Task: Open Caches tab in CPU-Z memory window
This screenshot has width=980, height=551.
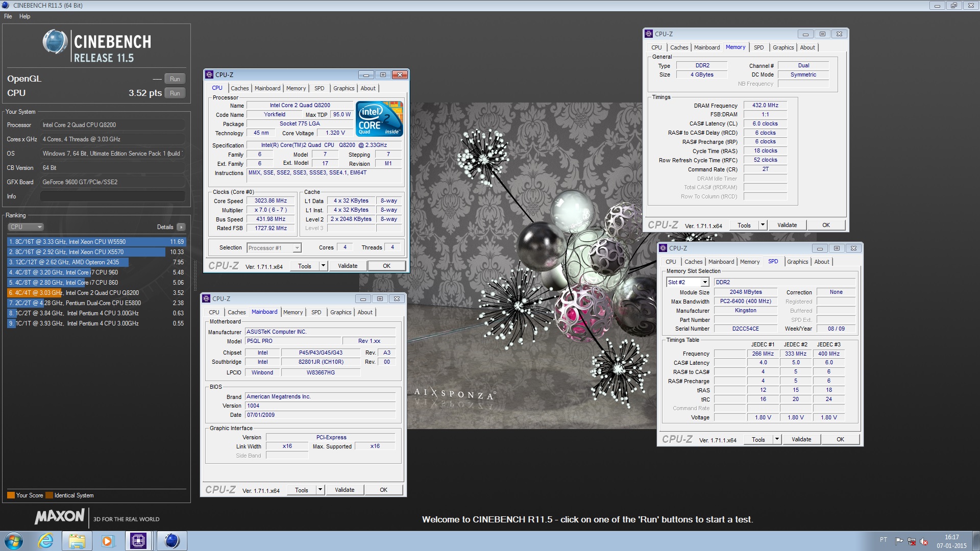Action: pyautogui.click(x=679, y=47)
